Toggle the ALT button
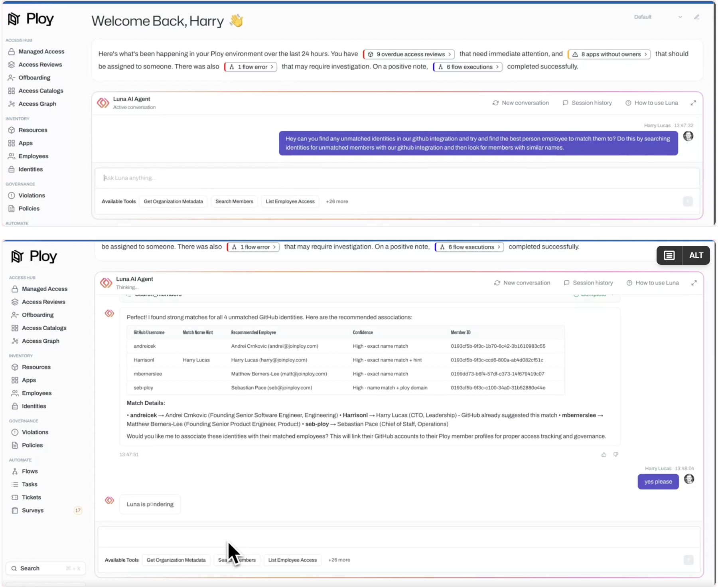The width and height of the screenshot is (718, 588). coord(696,255)
